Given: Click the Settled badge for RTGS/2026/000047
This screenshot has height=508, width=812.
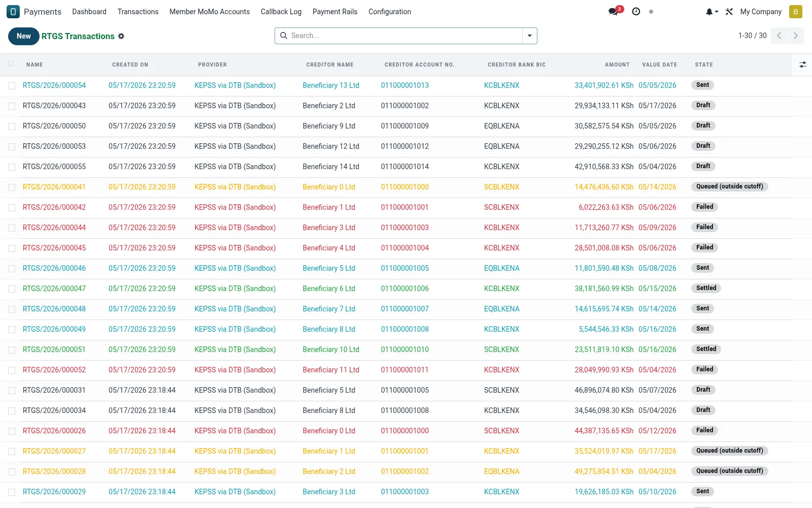Looking at the screenshot, I should 706,288.
